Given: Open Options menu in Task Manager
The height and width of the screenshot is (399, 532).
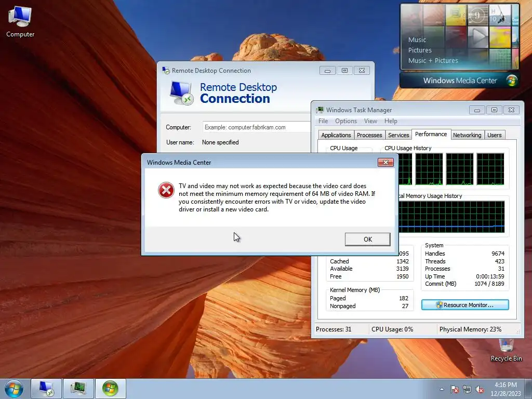Looking at the screenshot, I should [x=345, y=121].
